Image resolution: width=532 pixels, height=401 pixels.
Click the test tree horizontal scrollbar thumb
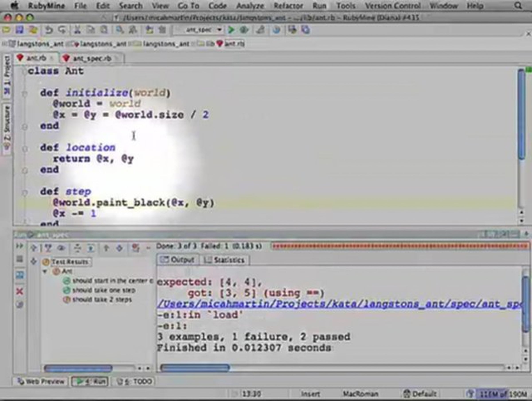[78, 368]
